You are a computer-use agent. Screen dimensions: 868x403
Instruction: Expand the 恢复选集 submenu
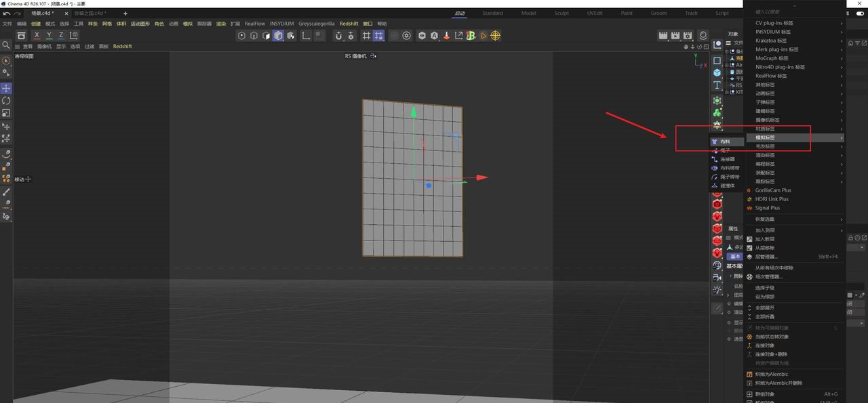pos(795,219)
